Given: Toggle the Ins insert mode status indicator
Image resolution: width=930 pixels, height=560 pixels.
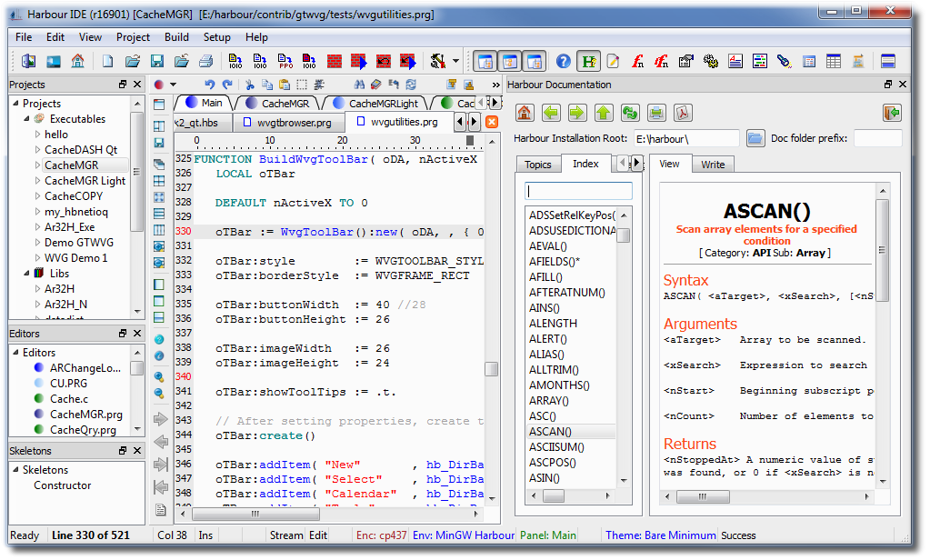Looking at the screenshot, I should click(205, 535).
